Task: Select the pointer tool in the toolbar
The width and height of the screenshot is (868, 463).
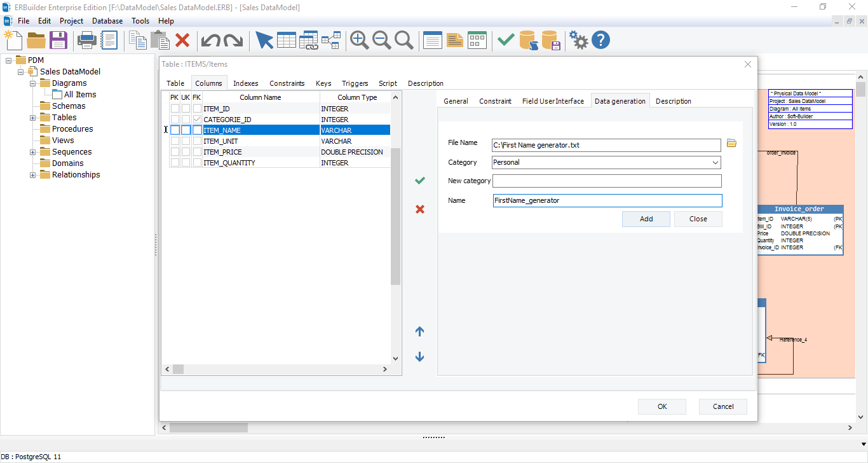Action: [264, 39]
